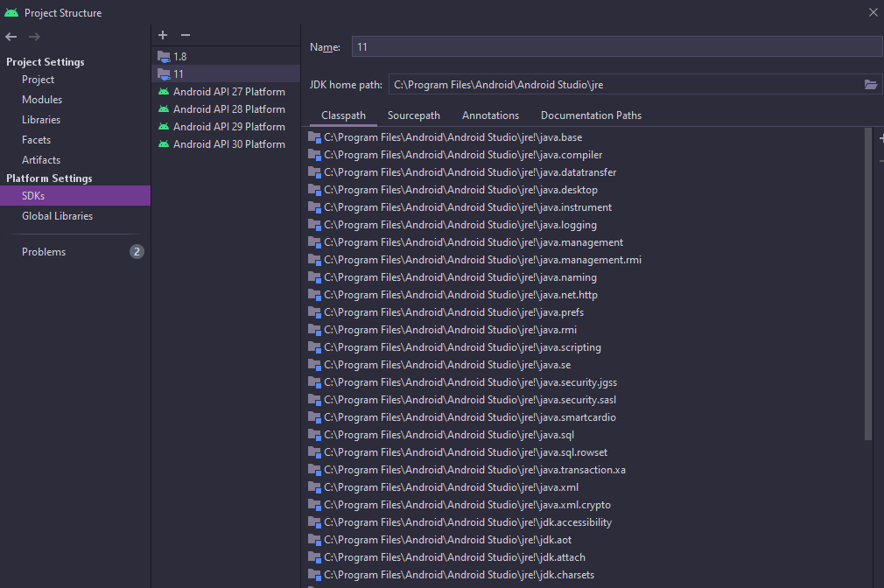
Task: Click the JDK home path field
Action: click(x=625, y=85)
